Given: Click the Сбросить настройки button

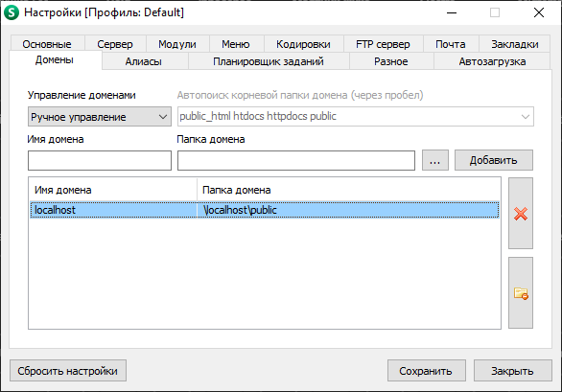Looking at the screenshot, I should pos(68,371).
